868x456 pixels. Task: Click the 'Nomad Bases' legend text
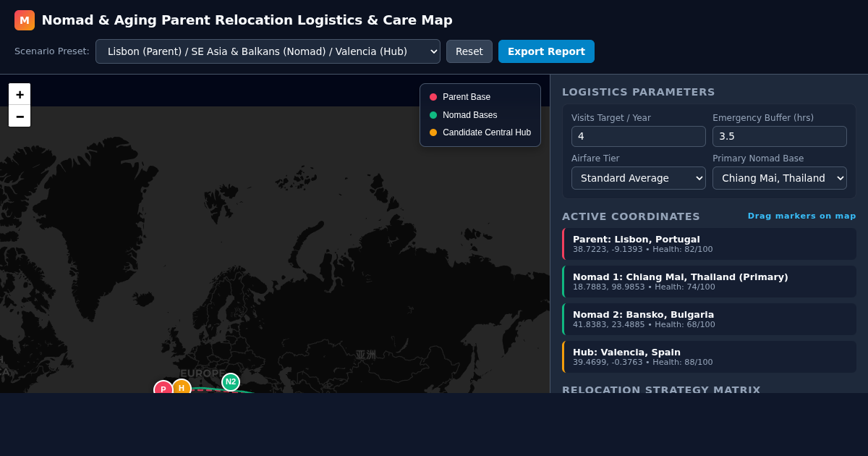coord(470,115)
